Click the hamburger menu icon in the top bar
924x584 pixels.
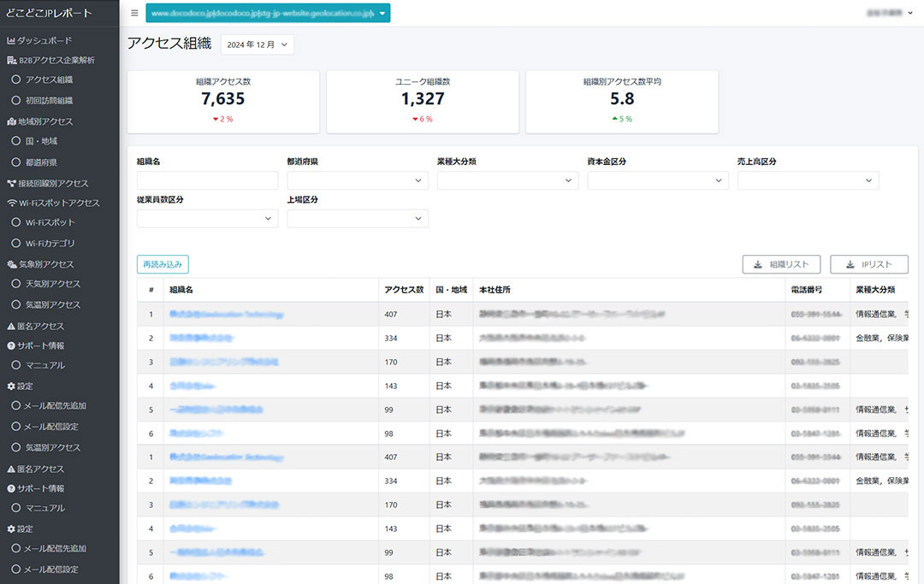click(x=134, y=13)
